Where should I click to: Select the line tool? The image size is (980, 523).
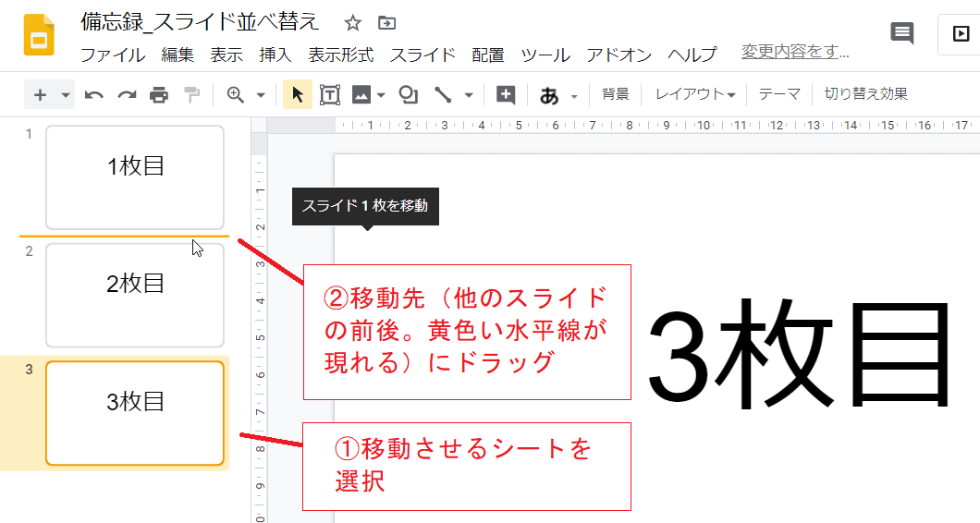click(x=443, y=95)
